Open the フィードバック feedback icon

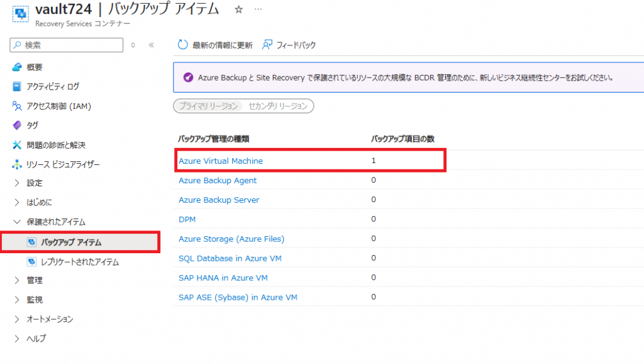(267, 45)
